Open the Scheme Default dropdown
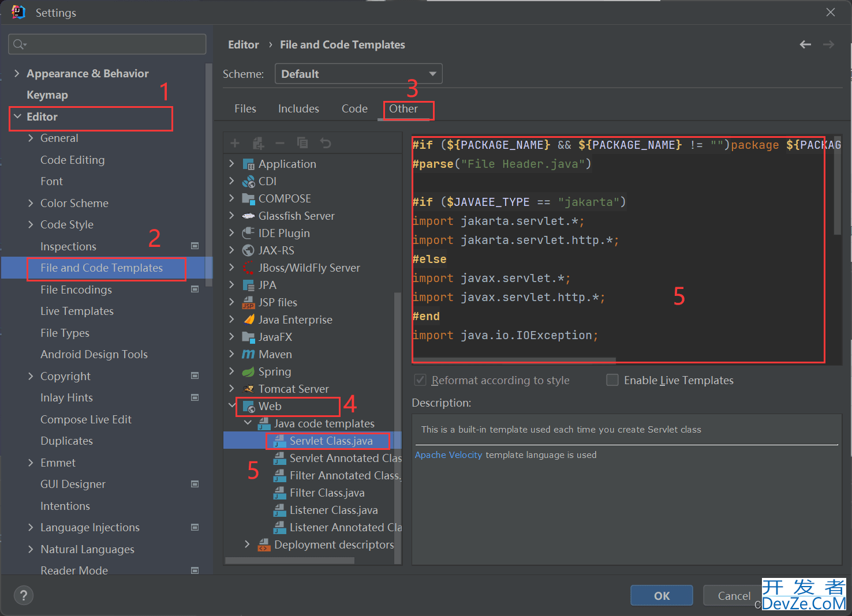 358,74
